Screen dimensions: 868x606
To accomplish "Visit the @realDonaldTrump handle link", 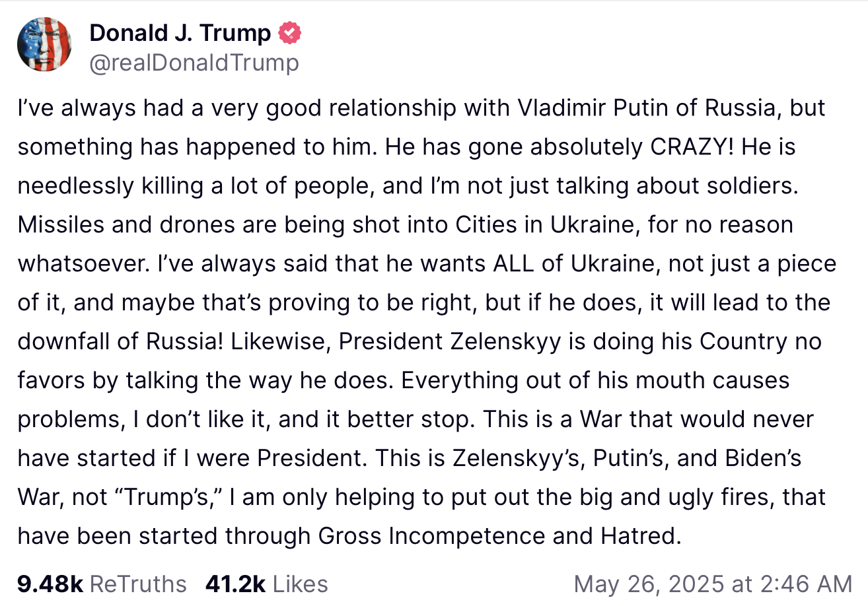I will point(194,63).
